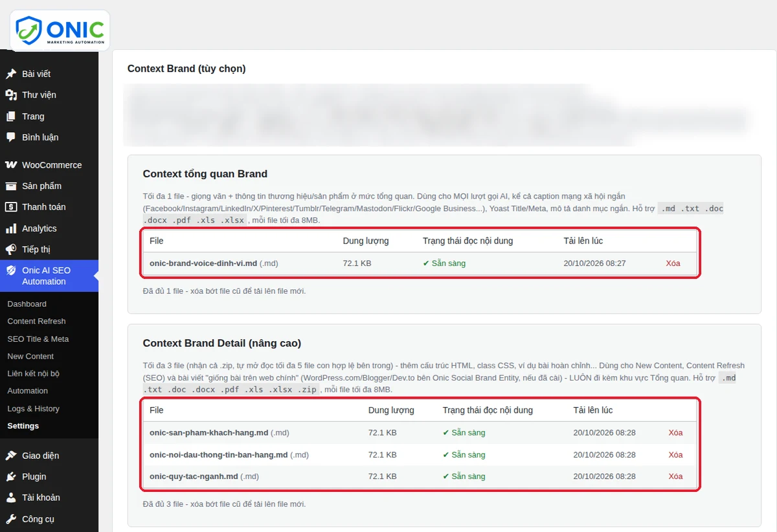Click the Tài khoản user icon
The height and width of the screenshot is (532, 777).
point(11,498)
